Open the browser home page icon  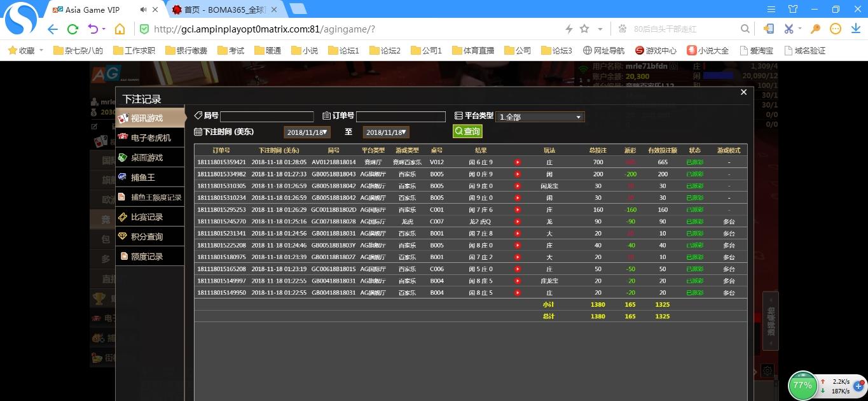pos(120,29)
